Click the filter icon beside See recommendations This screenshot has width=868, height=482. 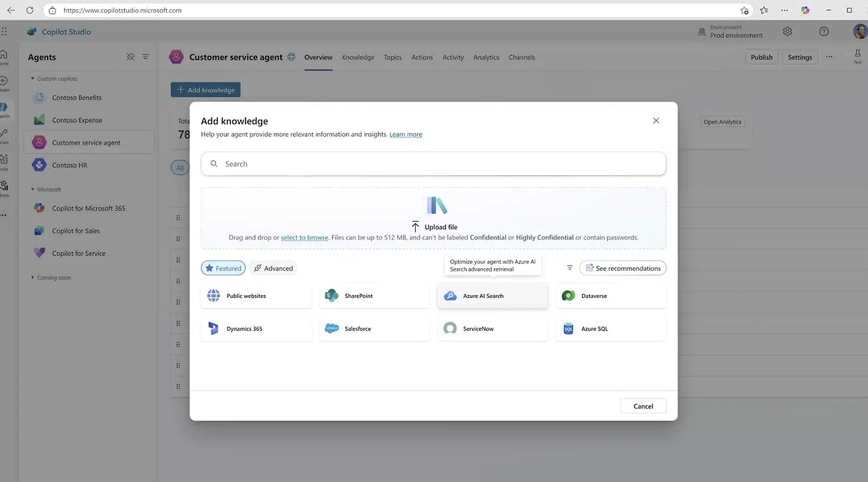coord(570,268)
